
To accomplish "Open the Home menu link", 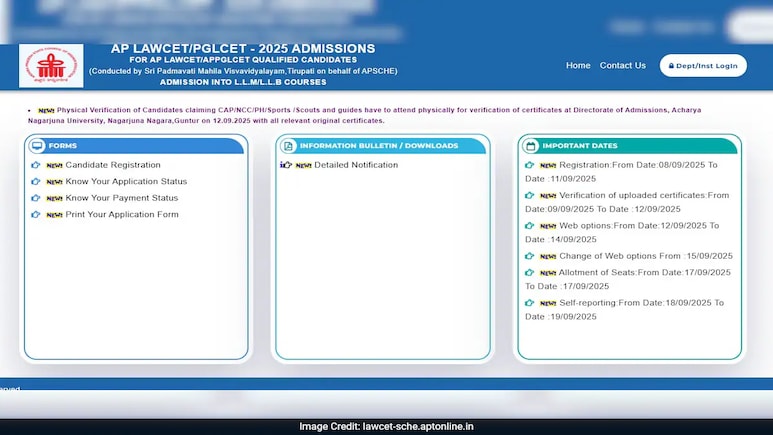I will tap(578, 65).
